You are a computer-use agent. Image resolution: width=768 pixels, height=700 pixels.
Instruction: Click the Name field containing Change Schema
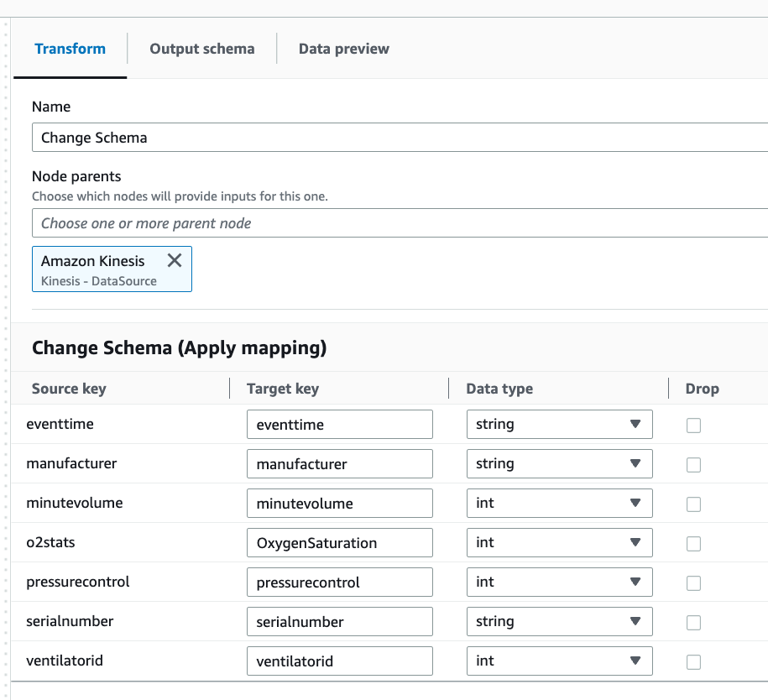[x=399, y=138]
